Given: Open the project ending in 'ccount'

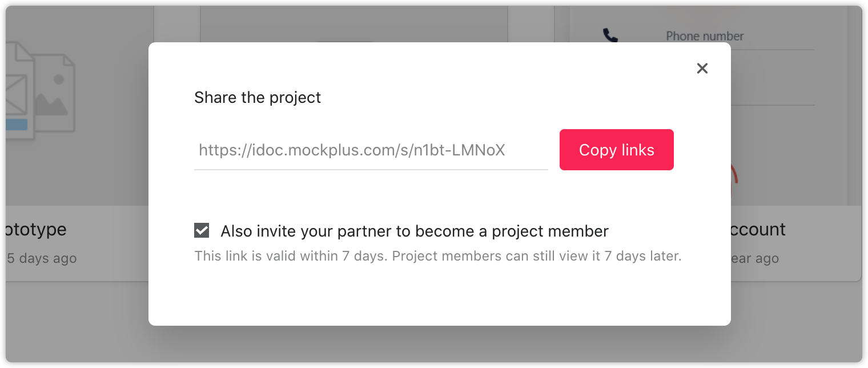Looking at the screenshot, I should pyautogui.click(x=758, y=230).
